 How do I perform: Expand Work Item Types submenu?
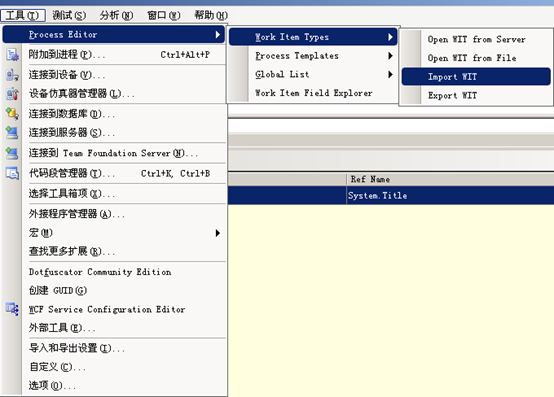(x=313, y=37)
